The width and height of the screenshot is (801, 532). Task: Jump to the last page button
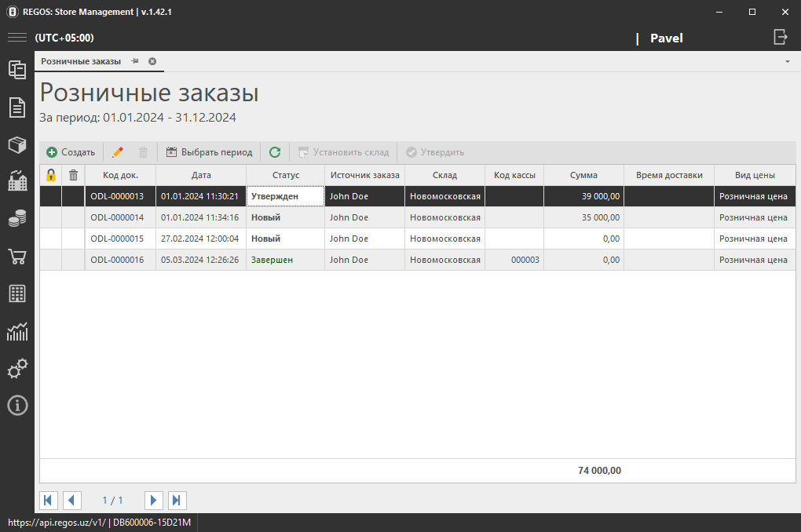pyautogui.click(x=177, y=500)
